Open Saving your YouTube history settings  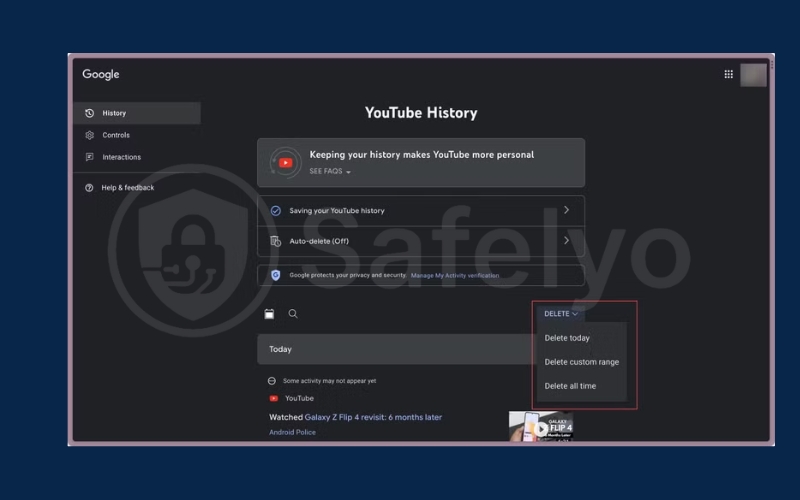click(x=421, y=211)
